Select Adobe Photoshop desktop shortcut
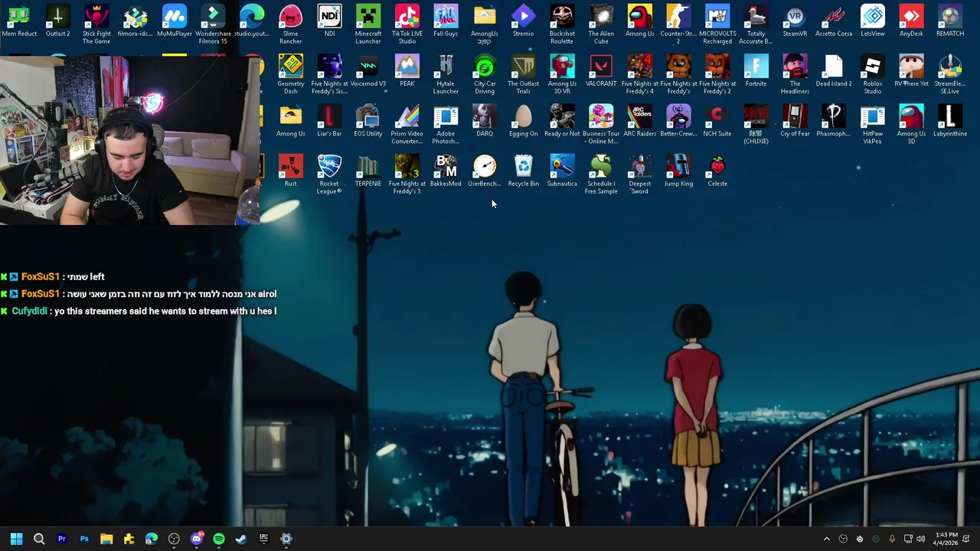The image size is (980, 551). tap(446, 124)
